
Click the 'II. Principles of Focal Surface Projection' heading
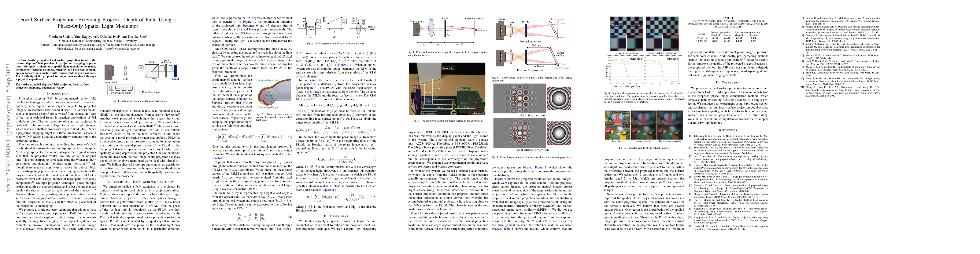140,182
